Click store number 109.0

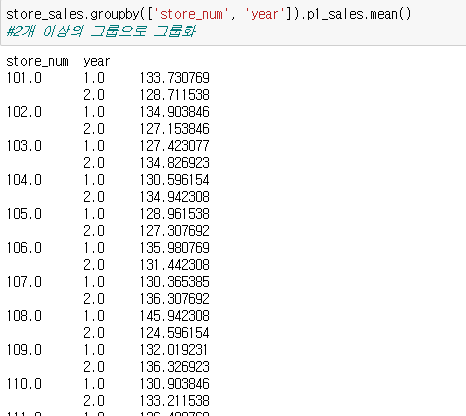point(24,350)
